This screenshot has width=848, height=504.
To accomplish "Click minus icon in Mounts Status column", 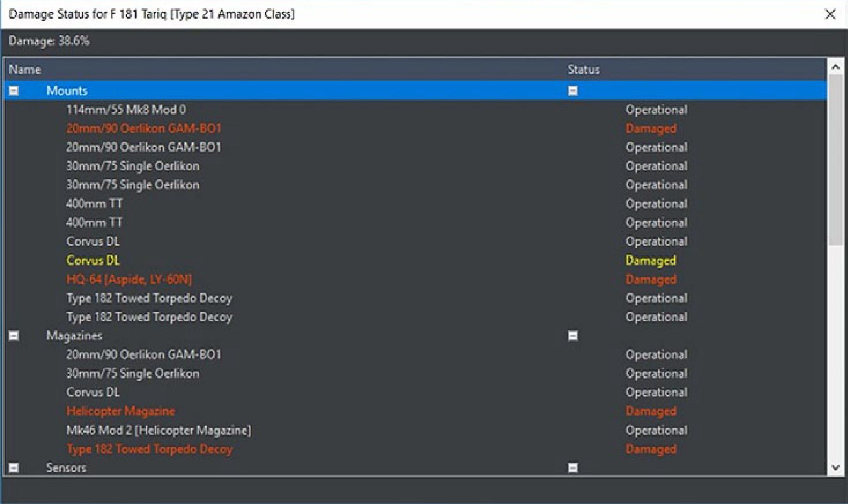I will point(573,91).
